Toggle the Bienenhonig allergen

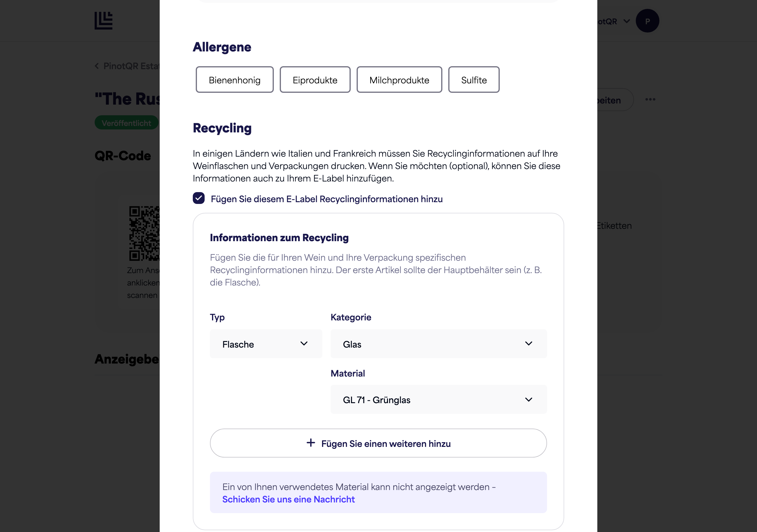click(234, 80)
